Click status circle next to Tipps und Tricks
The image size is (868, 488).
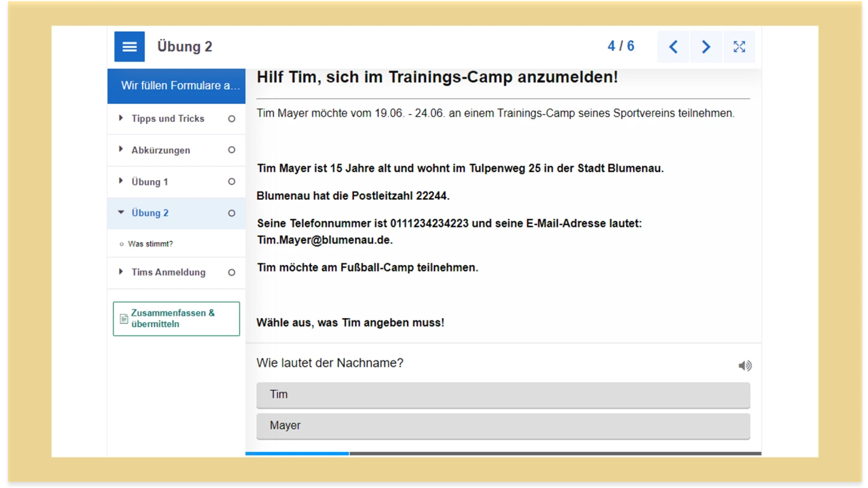click(x=231, y=119)
